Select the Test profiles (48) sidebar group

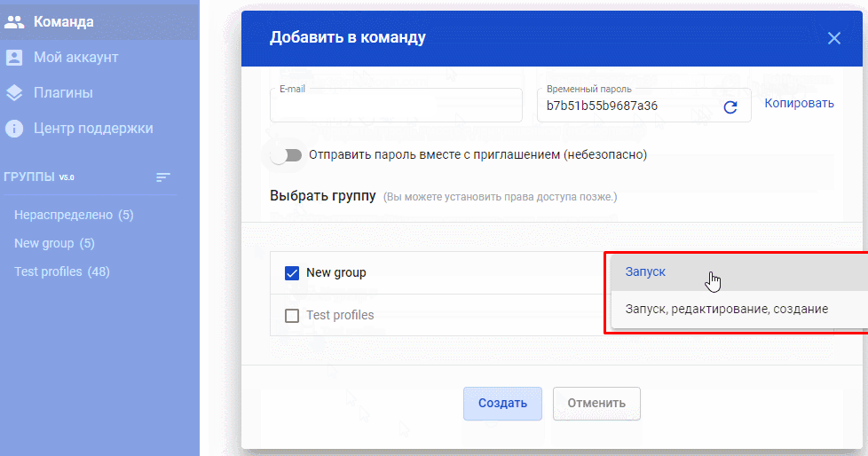62,271
